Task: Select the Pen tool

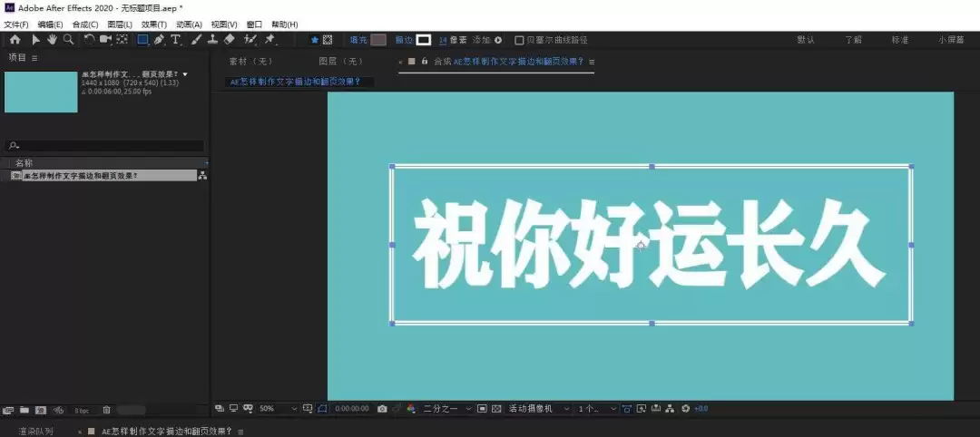Action: click(x=160, y=39)
